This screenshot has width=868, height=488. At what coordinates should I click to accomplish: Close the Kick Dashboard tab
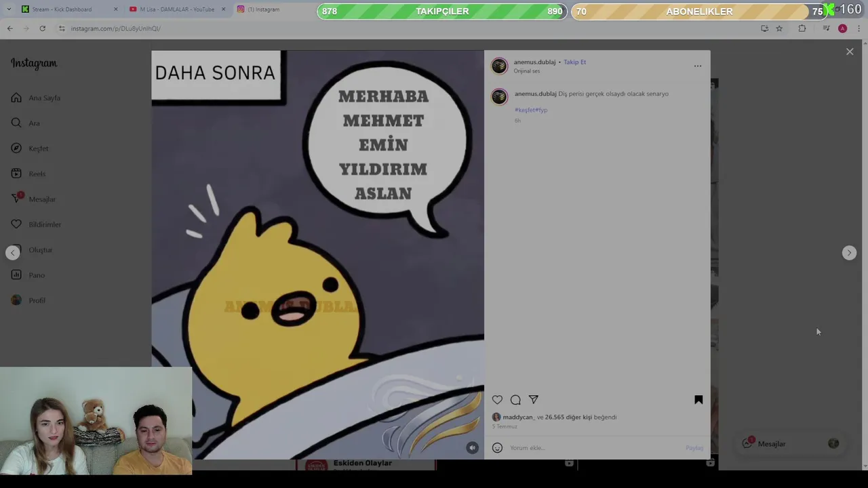(x=115, y=9)
